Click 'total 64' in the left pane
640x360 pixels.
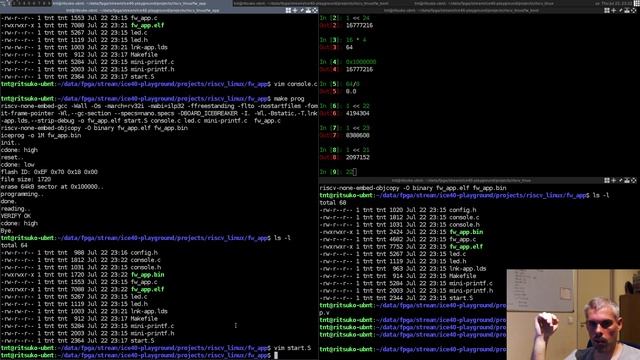[14, 245]
